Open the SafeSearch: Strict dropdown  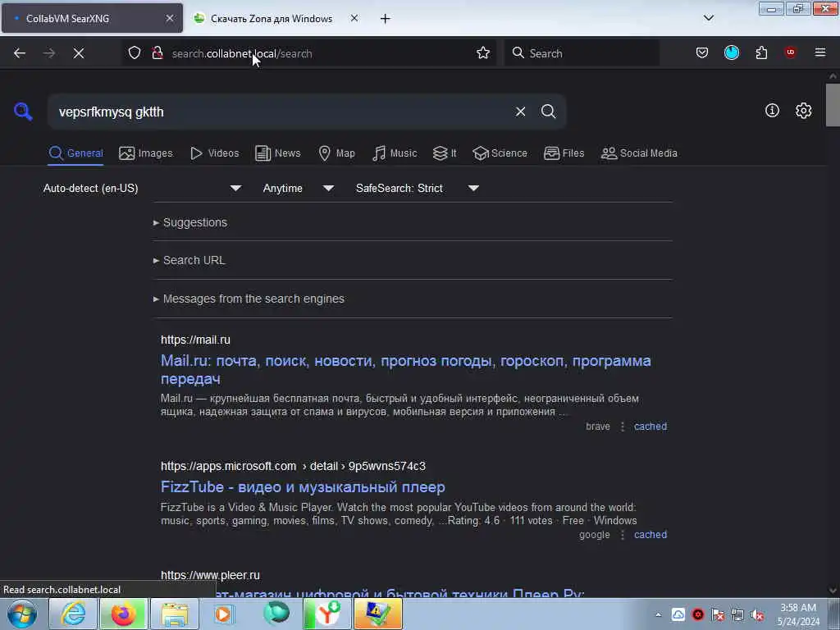click(x=417, y=188)
